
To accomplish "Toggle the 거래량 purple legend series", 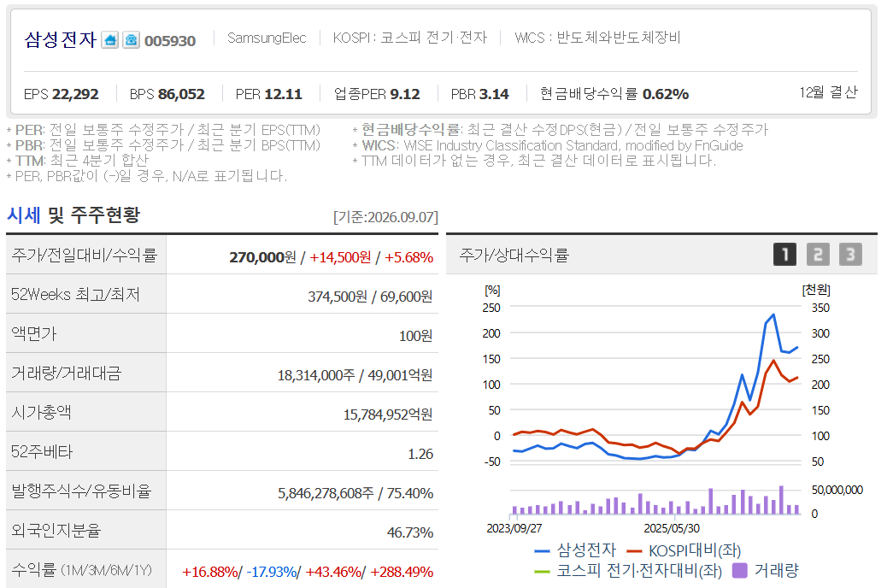I will pos(765,570).
